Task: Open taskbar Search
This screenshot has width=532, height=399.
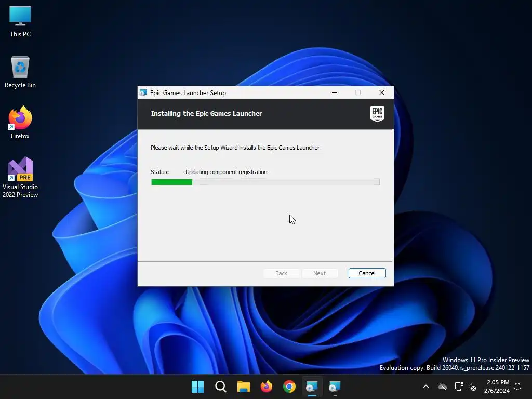Action: pyautogui.click(x=220, y=387)
